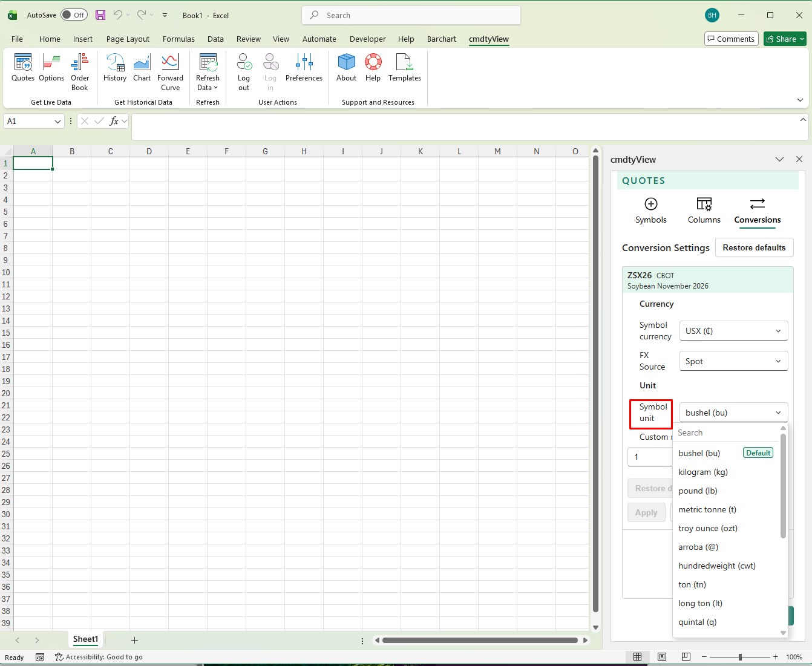Screen dimensions: 812x666
Task: Expand the Symbol currency USX dropdown
Action: tap(733, 331)
